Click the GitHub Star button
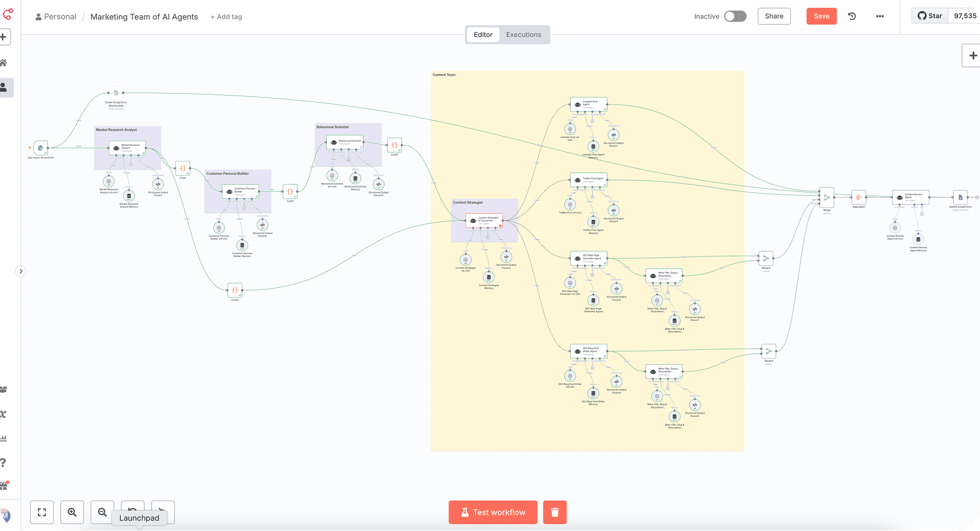Viewport: 980px width, 531px height. point(930,16)
